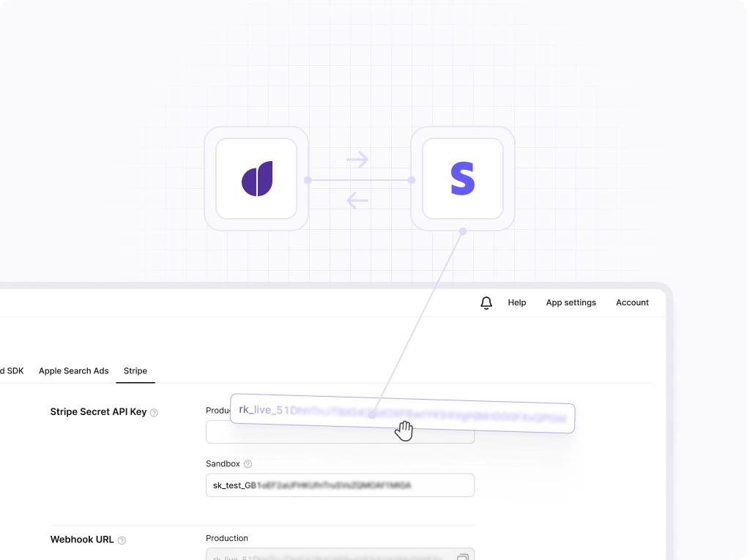Open the notifications bell
This screenshot has height=560, width=747.
486,303
